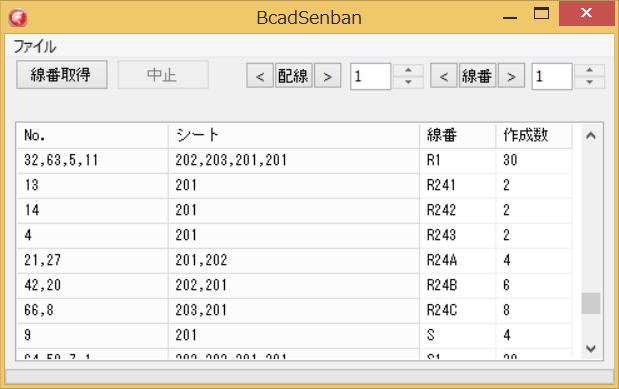Focus the 配線 number input field
Screen dimensions: 619x389
[371, 76]
